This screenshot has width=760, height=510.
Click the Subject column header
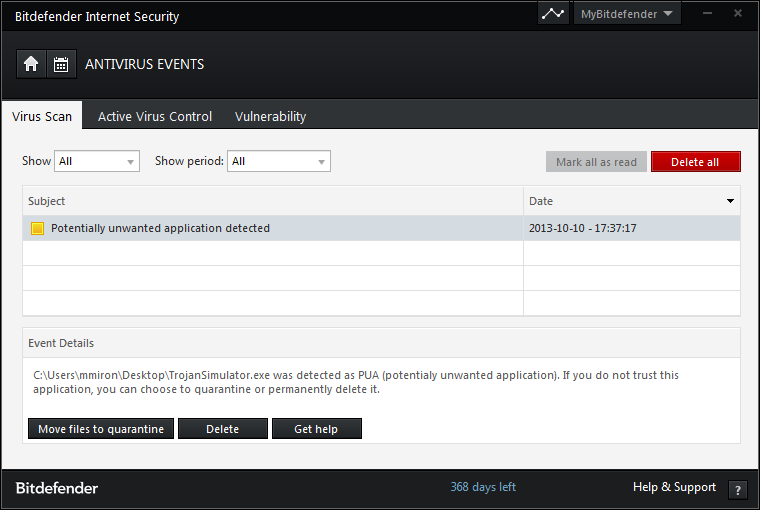click(x=273, y=201)
